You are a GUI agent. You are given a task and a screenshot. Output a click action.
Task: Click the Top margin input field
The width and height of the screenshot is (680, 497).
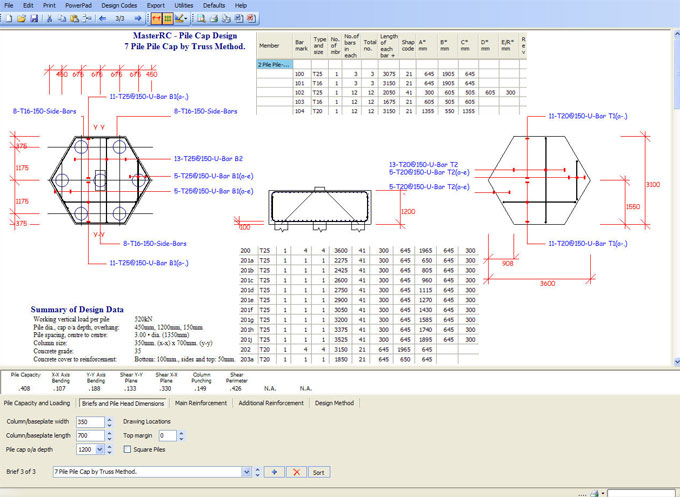point(167,435)
